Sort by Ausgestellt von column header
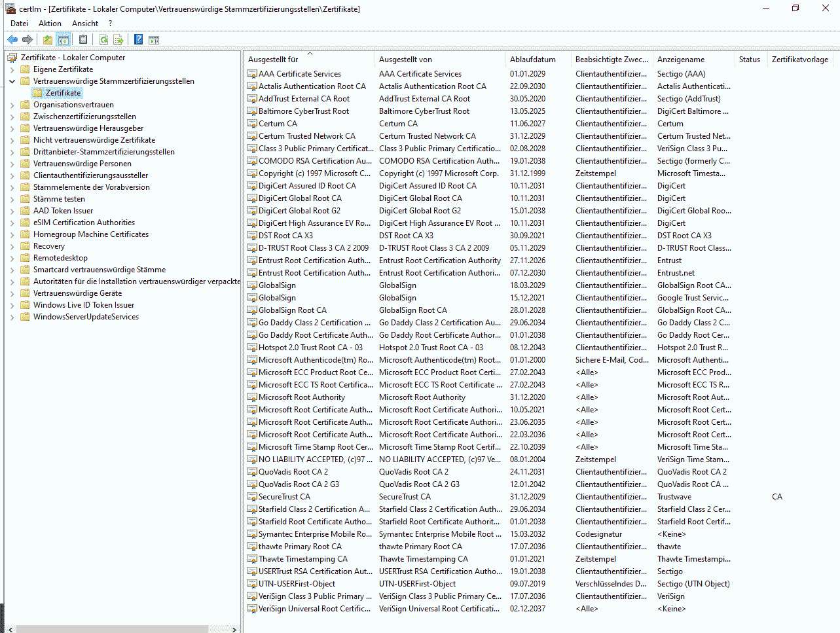This screenshot has width=840, height=633. 440,60
